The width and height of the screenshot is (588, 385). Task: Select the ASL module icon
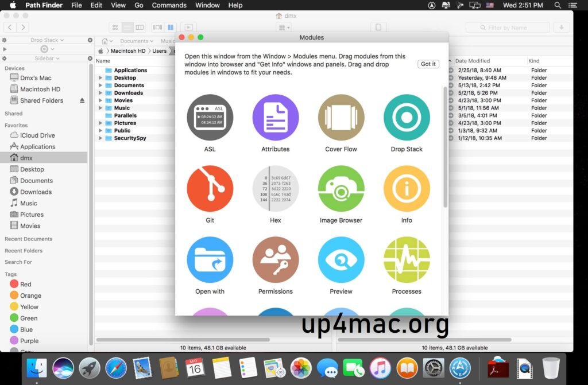pyautogui.click(x=210, y=118)
